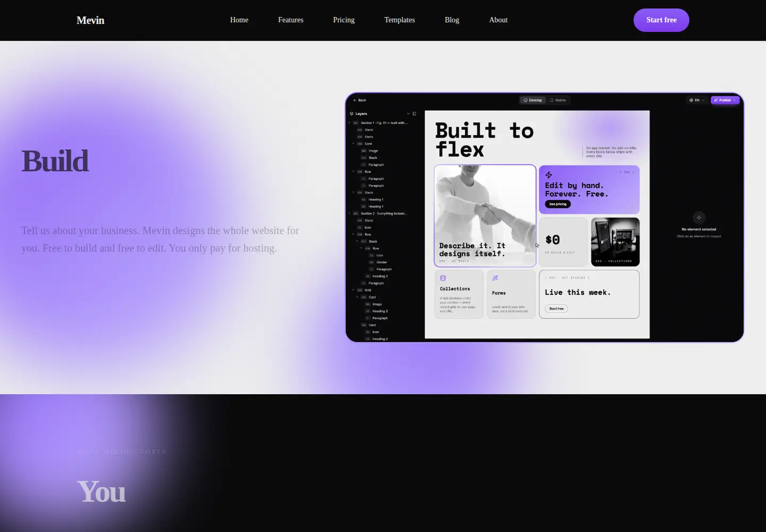Click the "Built to flex" heading
The width and height of the screenshot is (766, 532).
coord(484,140)
